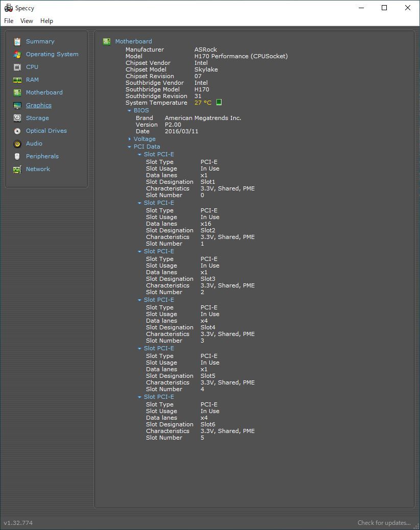Select Motherboard in the sidebar
This screenshot has width=420, height=530.
click(x=44, y=92)
